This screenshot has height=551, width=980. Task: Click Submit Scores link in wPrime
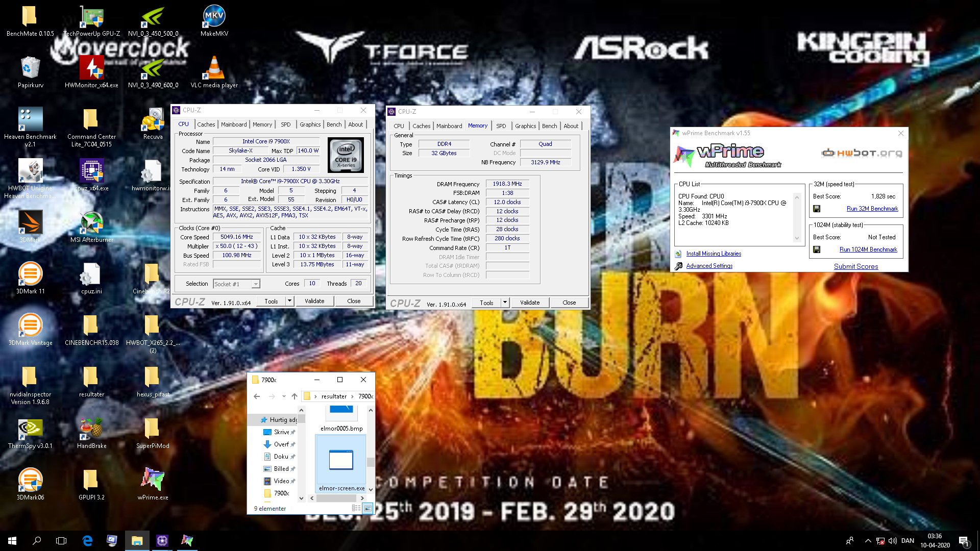[x=856, y=267]
